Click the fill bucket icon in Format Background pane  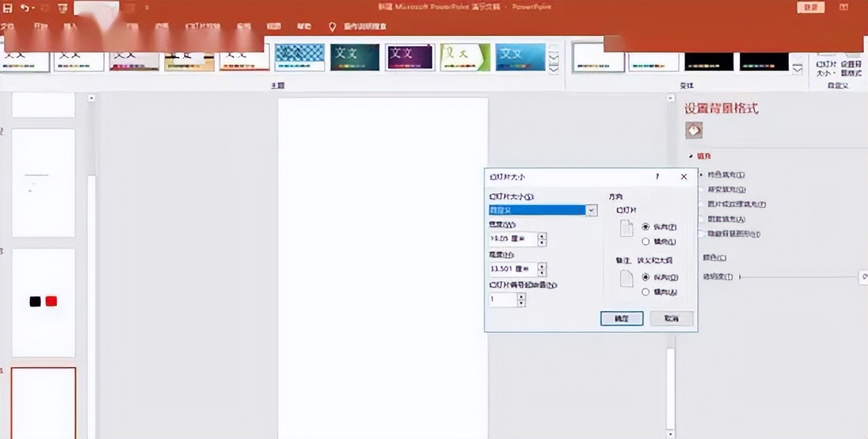694,129
